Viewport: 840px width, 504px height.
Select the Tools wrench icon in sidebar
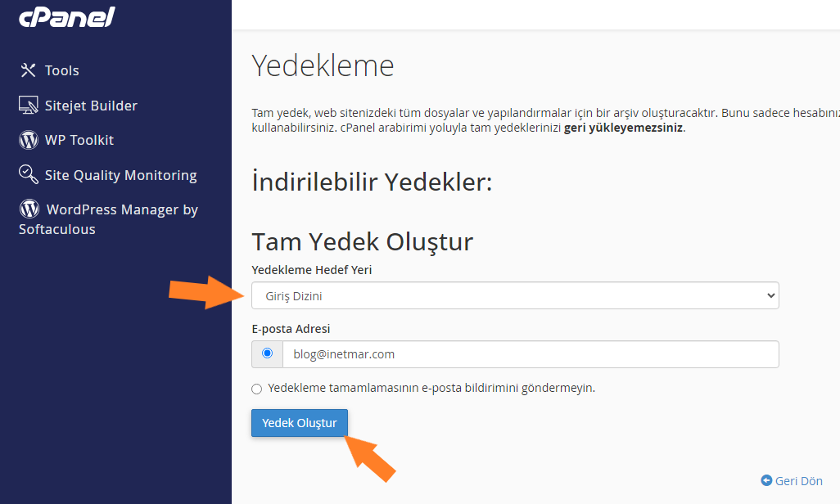(28, 70)
